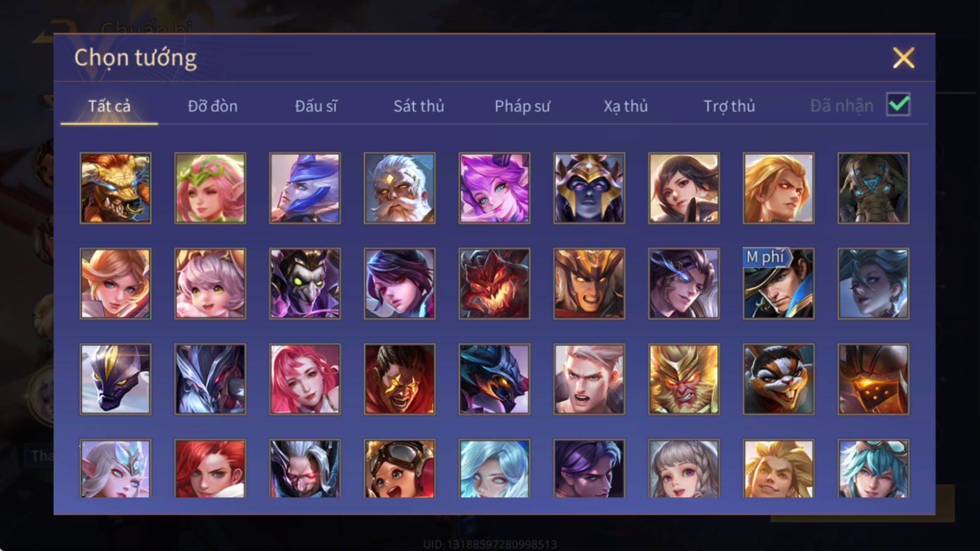Viewport: 980px width, 551px height.
Task: Choose the white-bearded old man hero
Action: click(400, 188)
